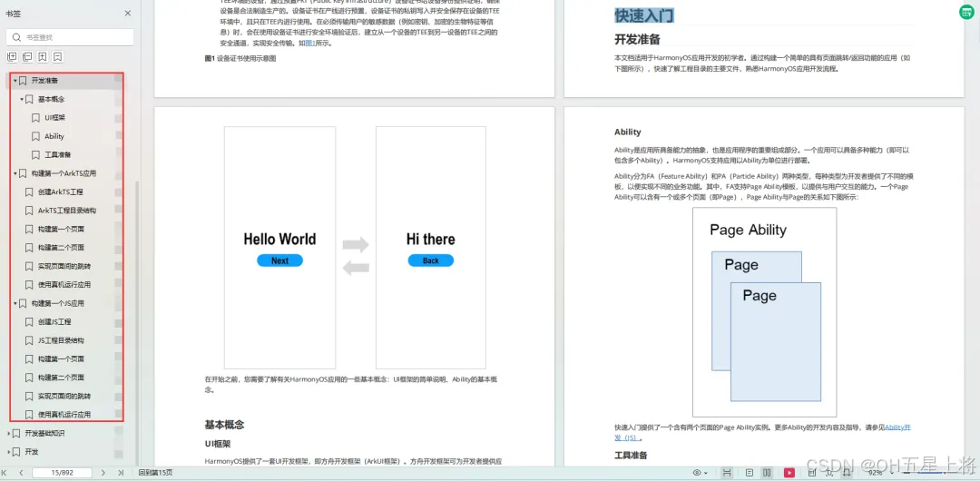Collapse the 基本概念 bookmark node
The image size is (980, 481).
pos(21,99)
